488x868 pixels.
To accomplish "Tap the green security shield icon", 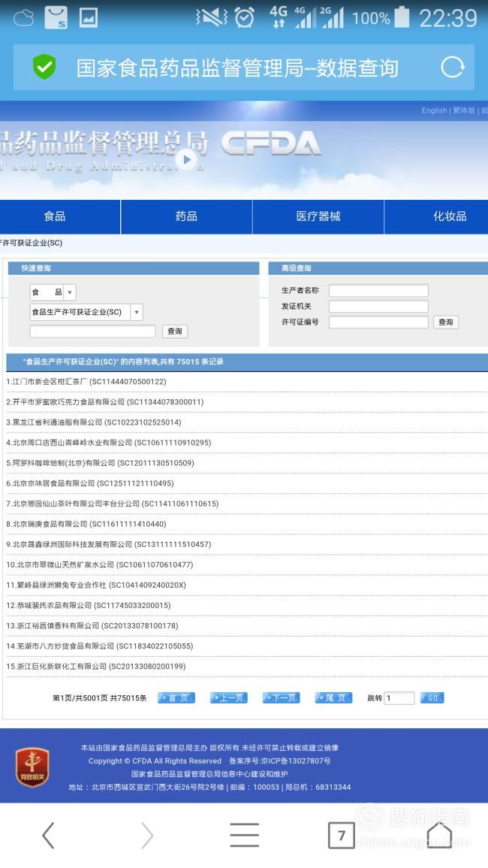I will 44,67.
